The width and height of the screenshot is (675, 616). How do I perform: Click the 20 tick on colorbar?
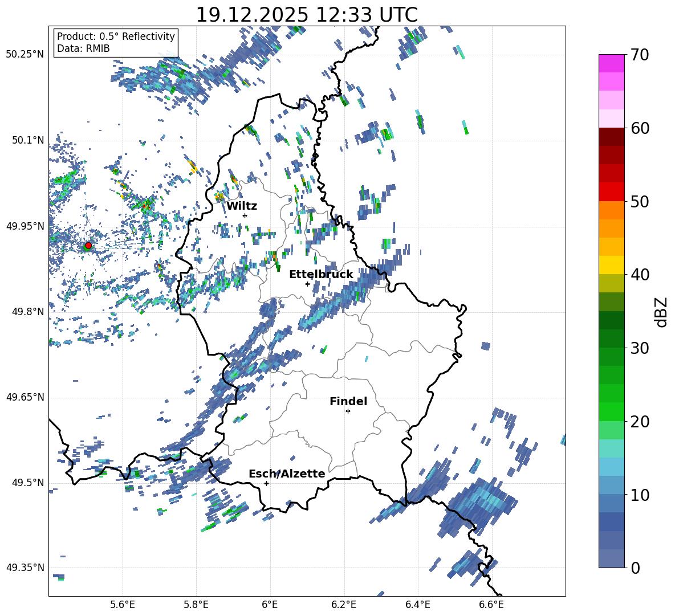pyautogui.click(x=640, y=421)
